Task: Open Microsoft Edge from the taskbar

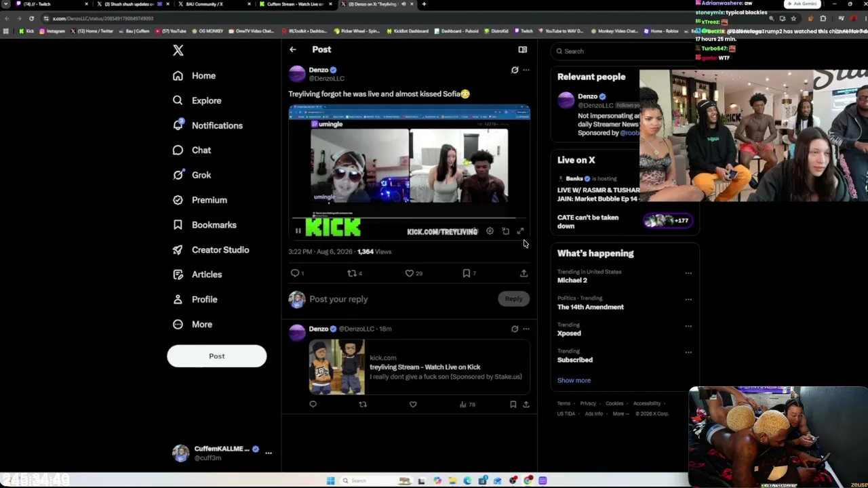Action: [x=468, y=481]
